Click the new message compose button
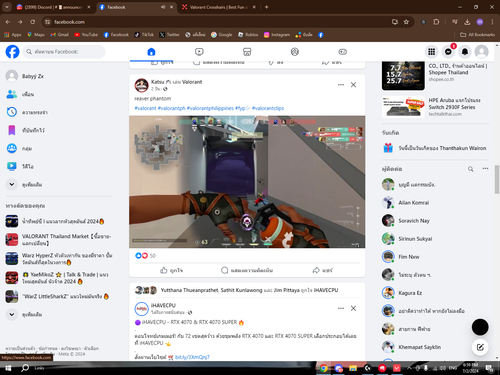 (x=480, y=347)
